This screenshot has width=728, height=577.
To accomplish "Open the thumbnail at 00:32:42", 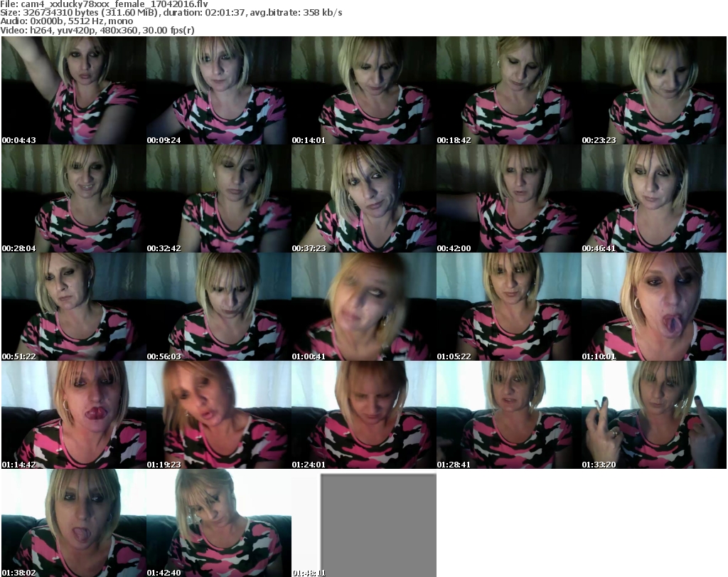I will pyautogui.click(x=219, y=198).
